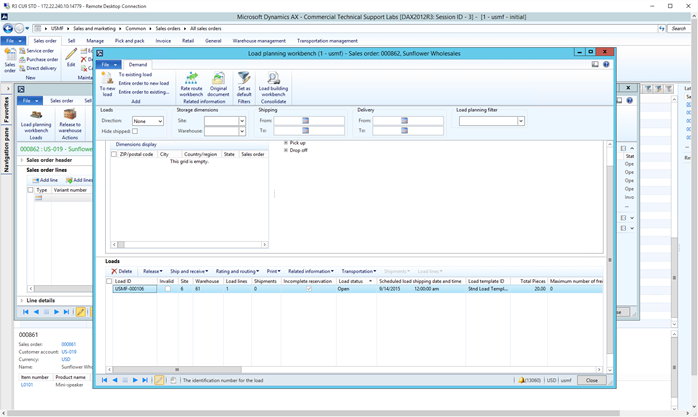
Task: Click Entire order to new load
Action: pyautogui.click(x=144, y=83)
